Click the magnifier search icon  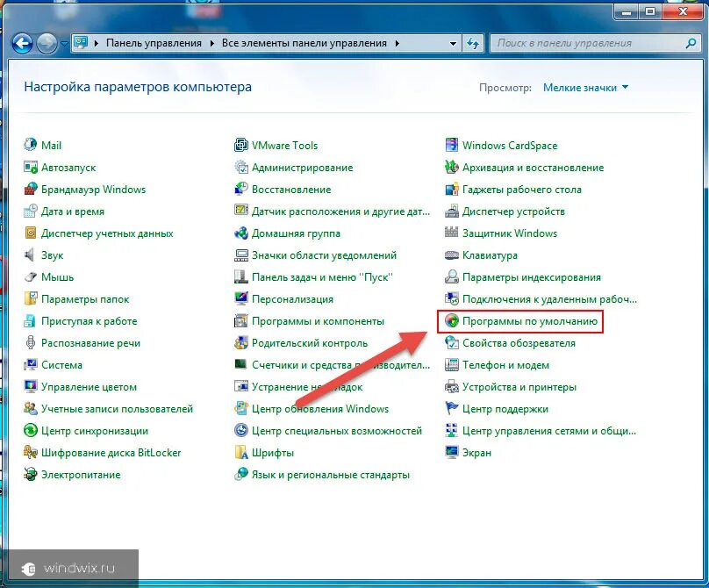coord(691,43)
